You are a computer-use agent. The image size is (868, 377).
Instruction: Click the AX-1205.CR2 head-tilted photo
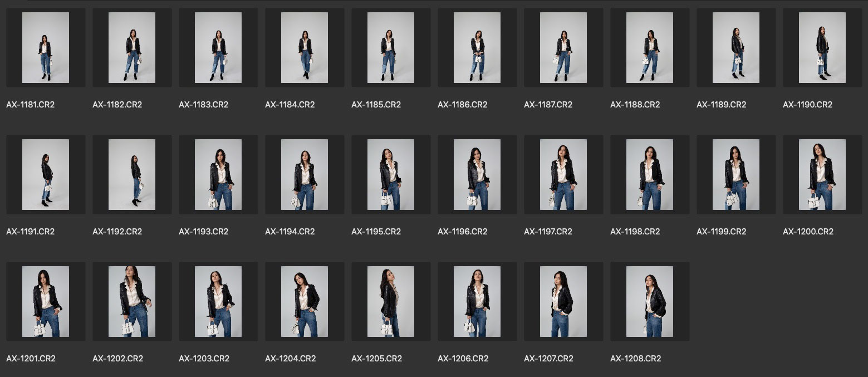click(x=391, y=302)
